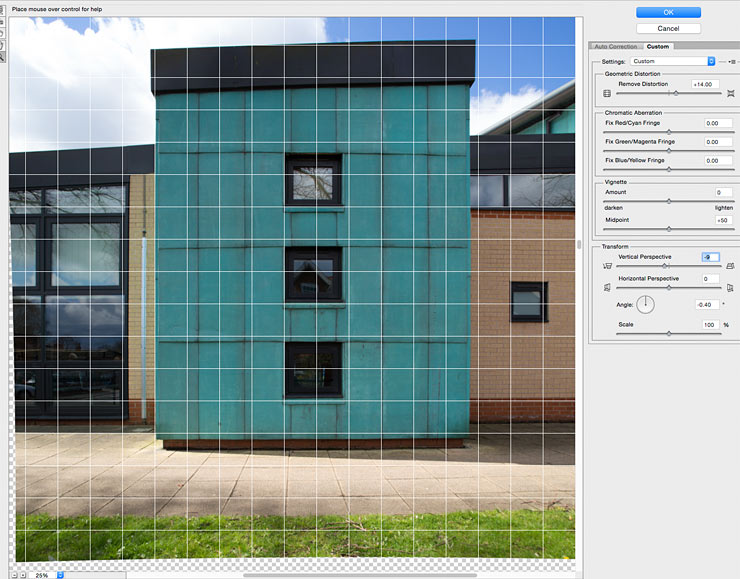Click the 'Transform' group label

615,246
